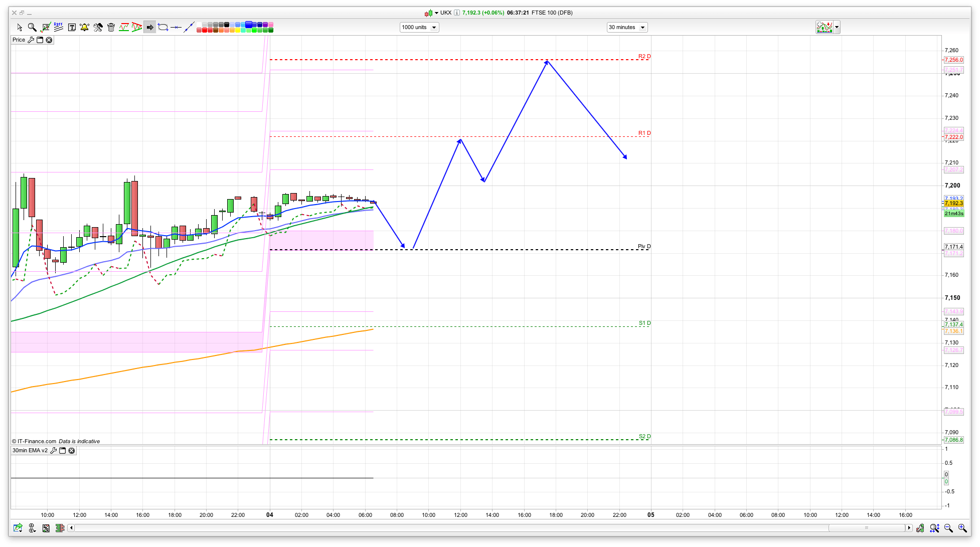
Task: Open the 30 minutes timeframe dropdown
Action: (627, 28)
